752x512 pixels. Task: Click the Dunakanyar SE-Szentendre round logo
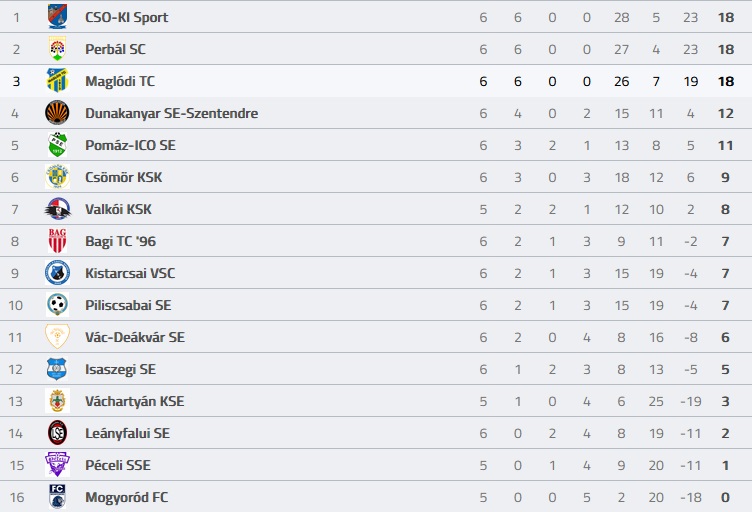tap(57, 113)
